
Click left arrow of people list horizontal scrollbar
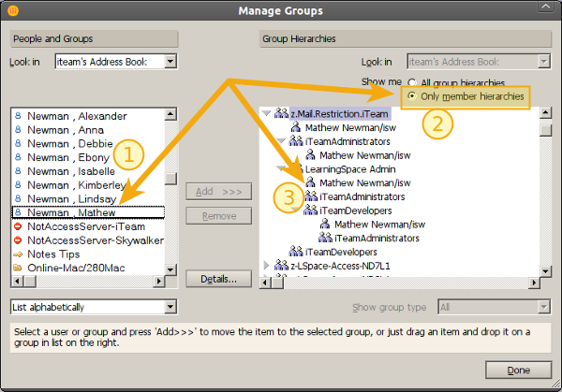[x=17, y=282]
